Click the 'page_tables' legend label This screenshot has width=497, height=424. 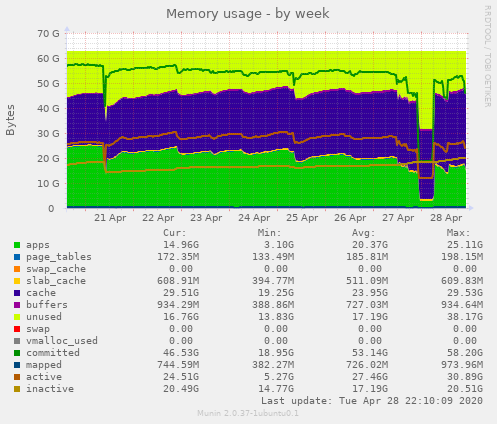point(59,257)
